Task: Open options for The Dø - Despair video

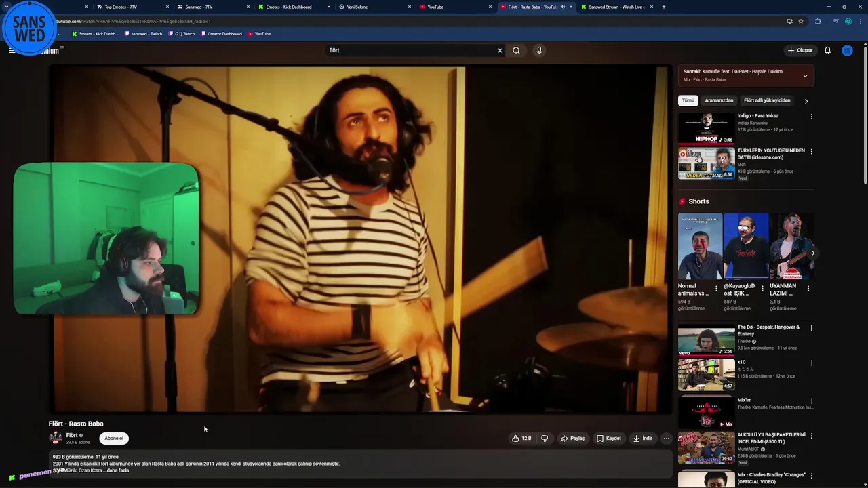Action: 811,328
